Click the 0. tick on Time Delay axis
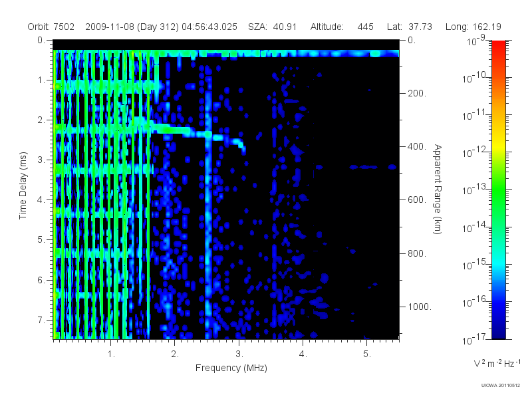This screenshot has width=532, height=399. [41, 41]
